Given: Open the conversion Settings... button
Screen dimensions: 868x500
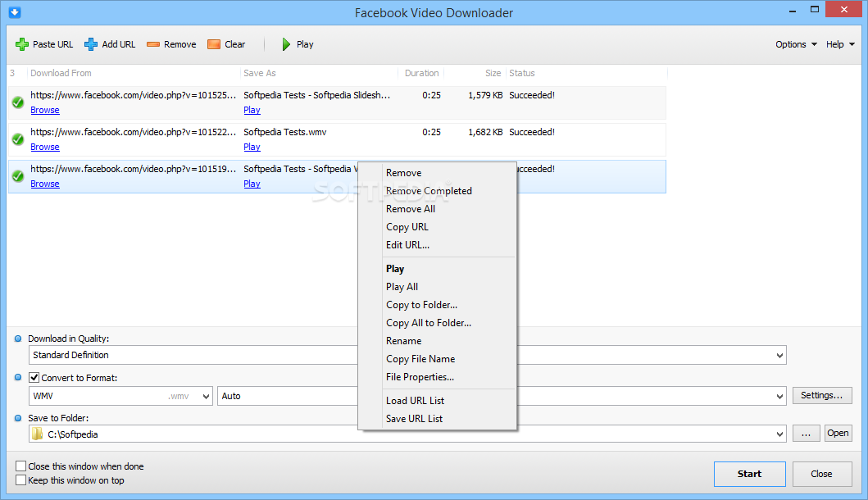Looking at the screenshot, I should pyautogui.click(x=821, y=395).
